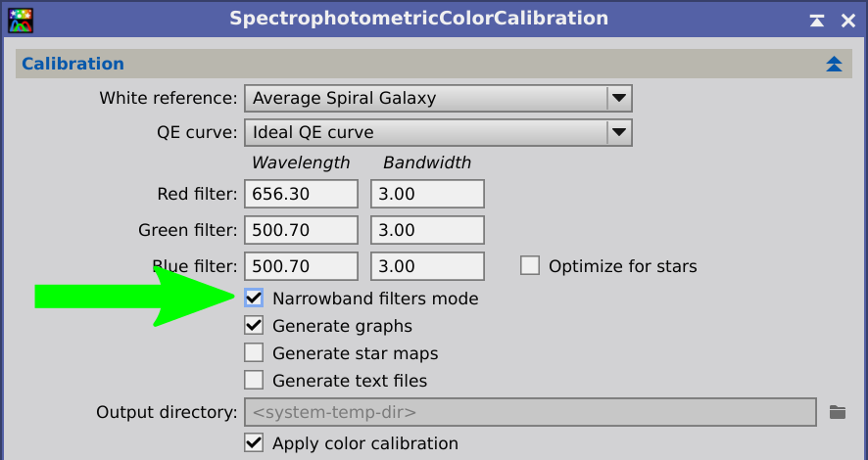Toggle Optimize for stars checkbox
Viewport: 868px width, 460px height.
[530, 266]
